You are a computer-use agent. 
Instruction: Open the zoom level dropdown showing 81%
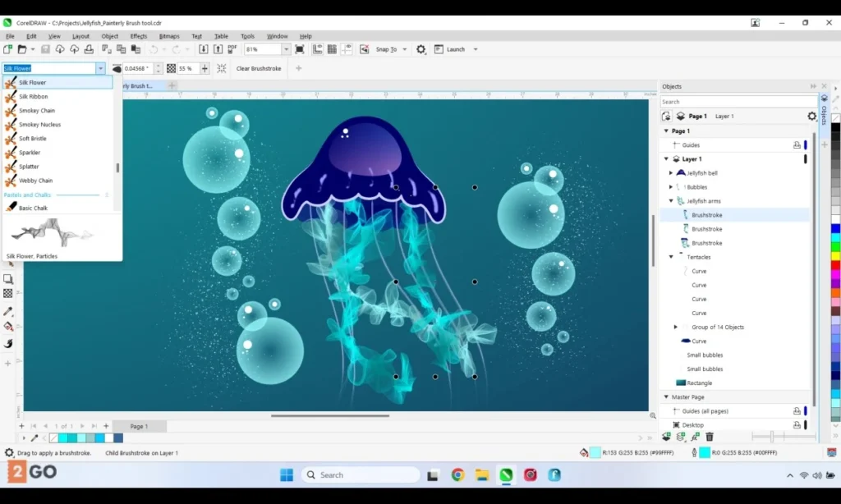pos(285,49)
